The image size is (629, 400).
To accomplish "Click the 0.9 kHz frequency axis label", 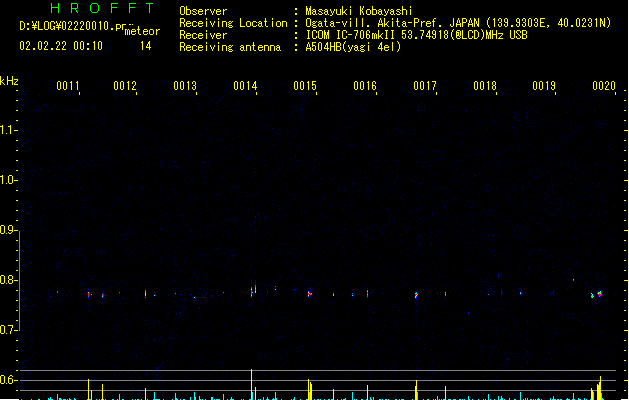I will coord(7,230).
